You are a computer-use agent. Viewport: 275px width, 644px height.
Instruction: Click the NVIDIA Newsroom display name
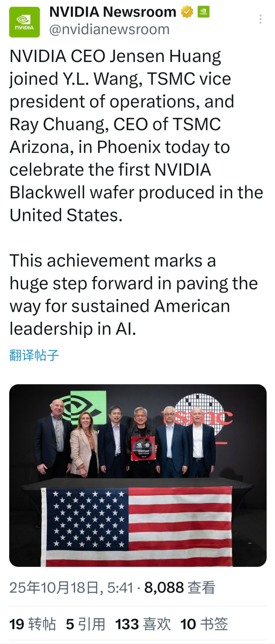click(x=113, y=12)
